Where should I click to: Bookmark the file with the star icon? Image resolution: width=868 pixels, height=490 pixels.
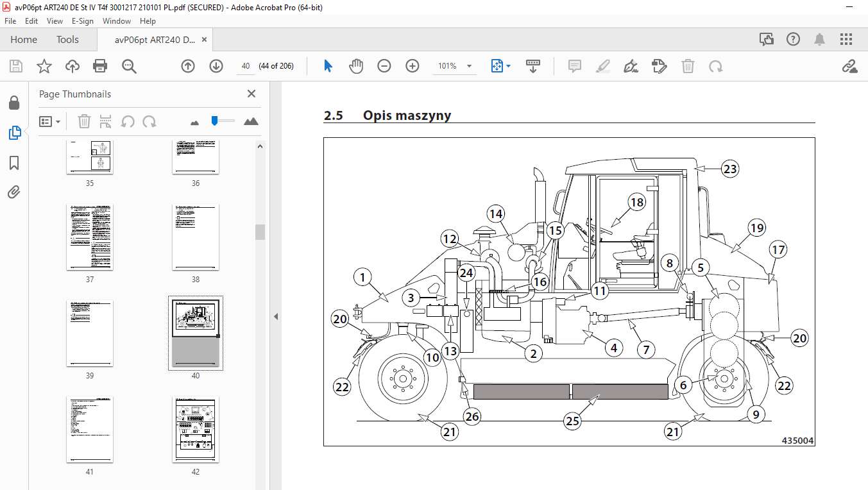click(x=44, y=66)
